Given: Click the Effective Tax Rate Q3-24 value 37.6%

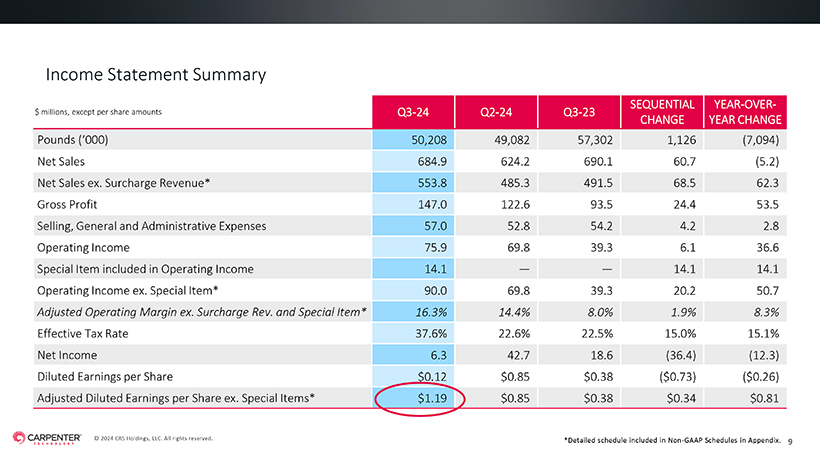Looking at the screenshot, I should point(431,333).
